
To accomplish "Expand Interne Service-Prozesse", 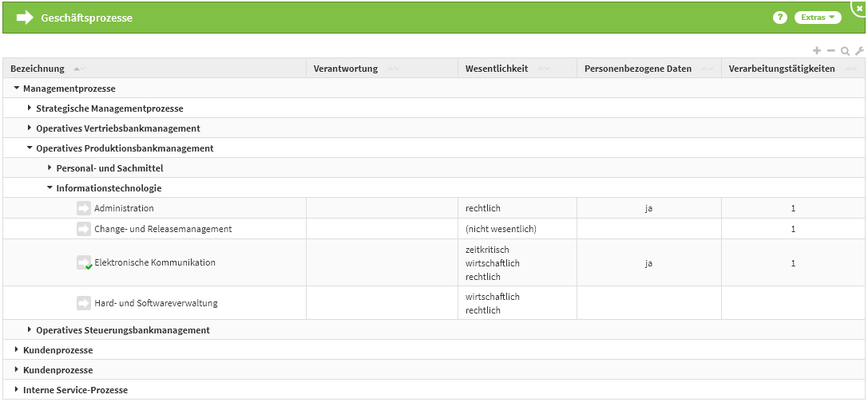I will click(17, 389).
